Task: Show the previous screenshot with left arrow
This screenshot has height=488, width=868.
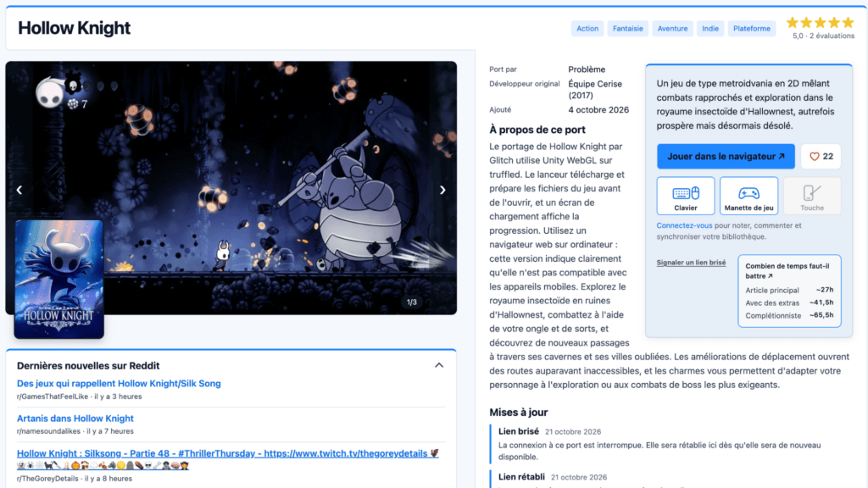Action: (19, 190)
